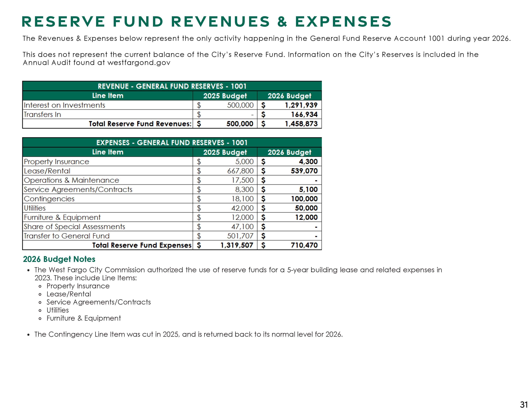
Task: Click Total Reserve Fund Revenues label
Action: (x=140, y=124)
